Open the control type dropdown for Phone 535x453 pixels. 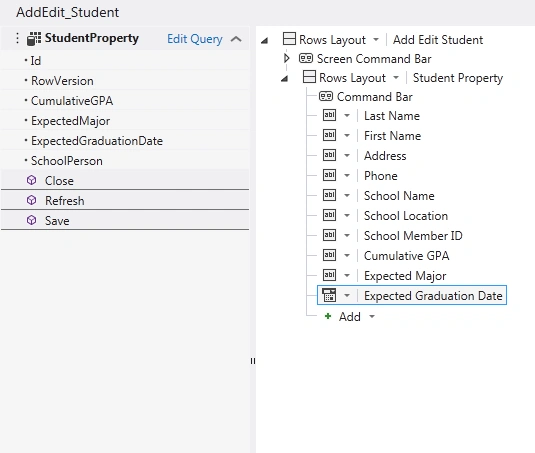click(x=347, y=176)
